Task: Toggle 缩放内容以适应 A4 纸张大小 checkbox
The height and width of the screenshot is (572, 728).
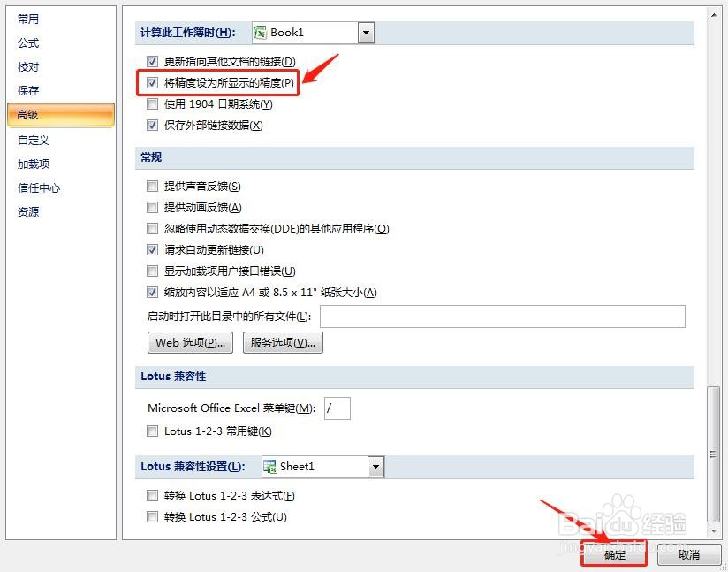Action: click(x=152, y=293)
